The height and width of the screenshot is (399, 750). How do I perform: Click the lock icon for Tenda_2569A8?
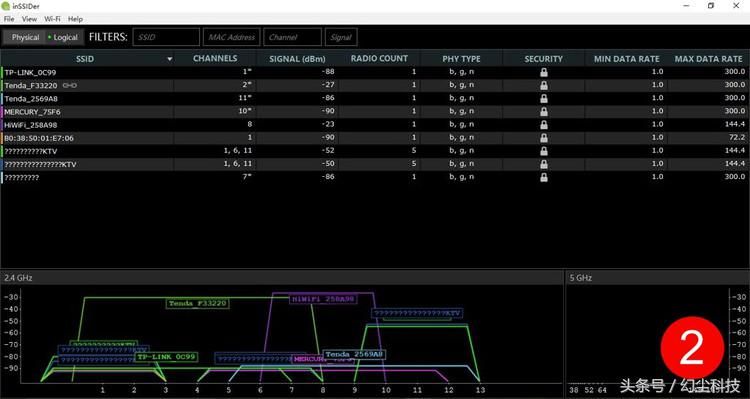tap(544, 99)
